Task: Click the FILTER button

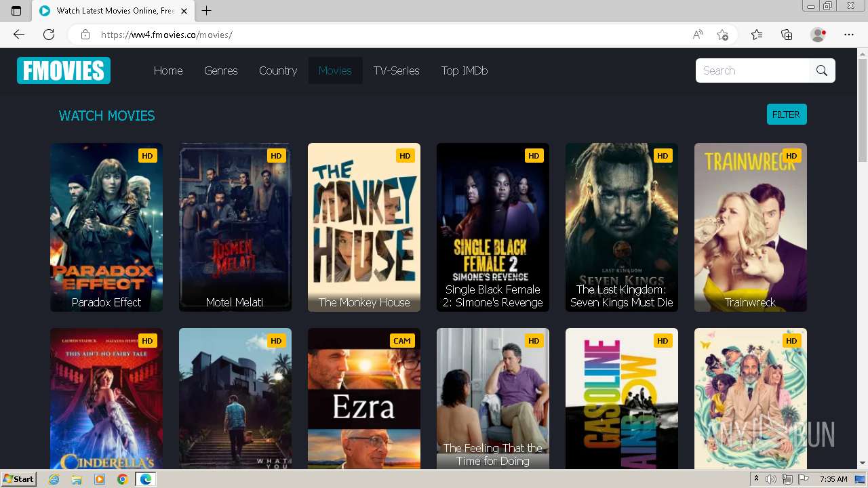Action: point(786,114)
